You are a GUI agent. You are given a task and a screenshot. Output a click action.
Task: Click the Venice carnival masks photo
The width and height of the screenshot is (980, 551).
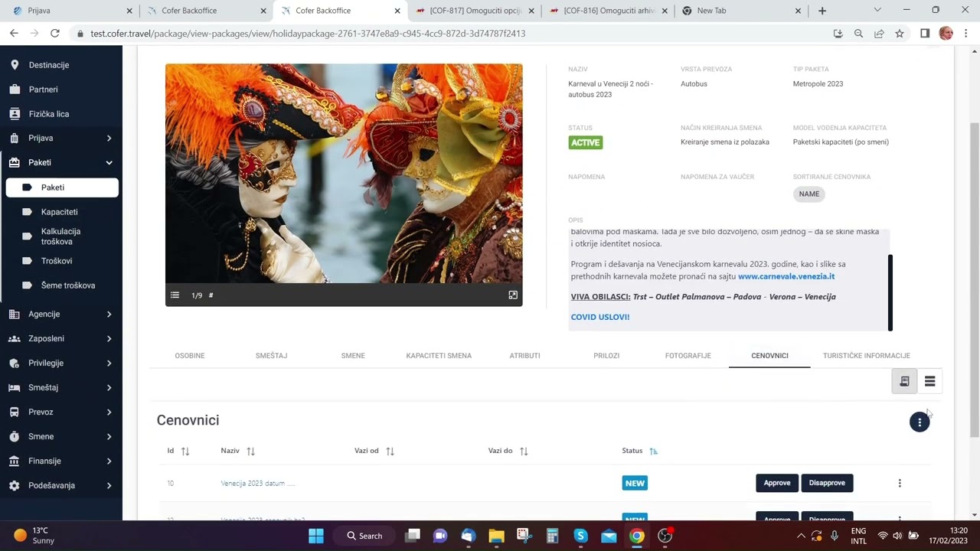click(x=344, y=174)
